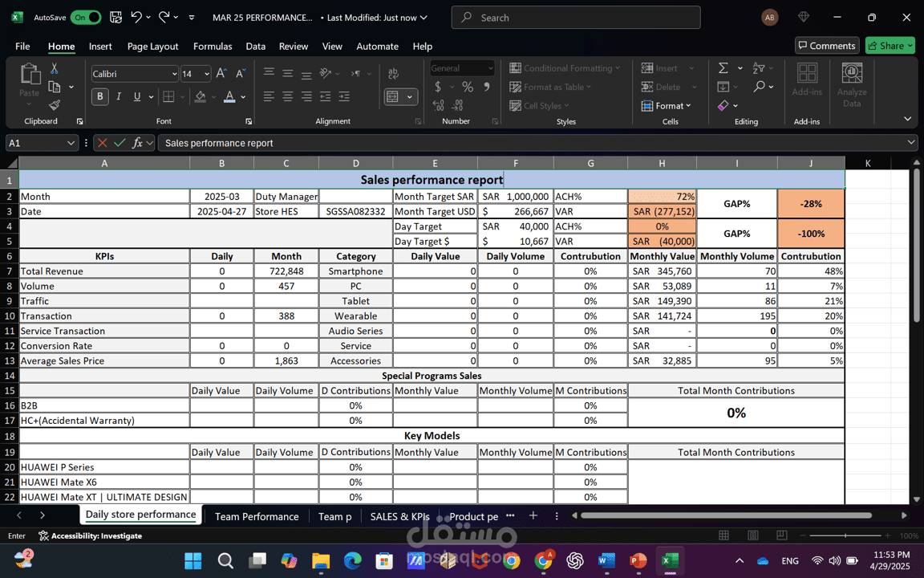Click the Orientation text angle icon

[x=325, y=72]
